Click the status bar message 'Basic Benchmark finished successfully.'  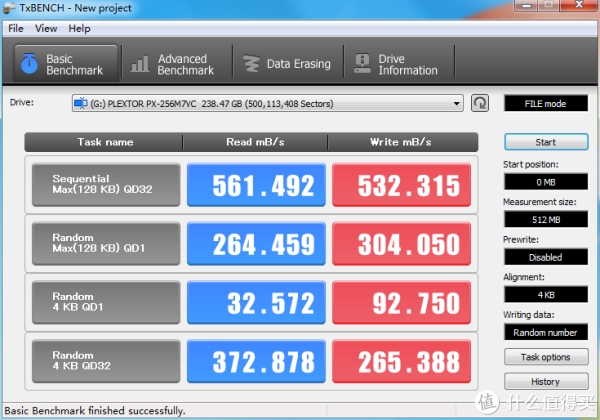tap(95, 411)
